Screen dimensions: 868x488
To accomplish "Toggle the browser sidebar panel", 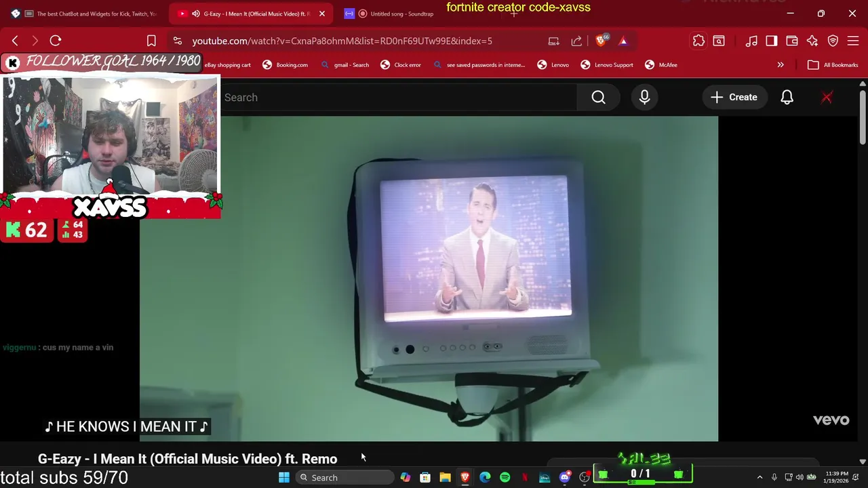I will pyautogui.click(x=772, y=41).
